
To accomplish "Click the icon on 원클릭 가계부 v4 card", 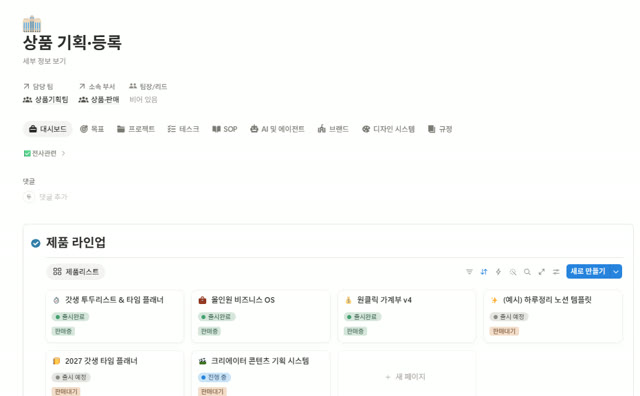I will click(348, 300).
